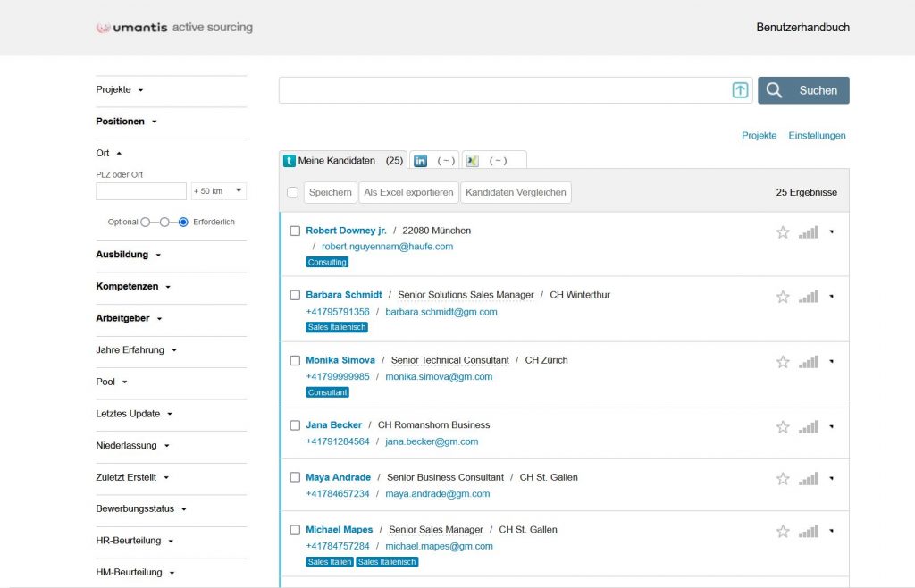Image resolution: width=915 pixels, height=588 pixels.
Task: Click match strength bars for Monika Simova
Action: pos(809,362)
